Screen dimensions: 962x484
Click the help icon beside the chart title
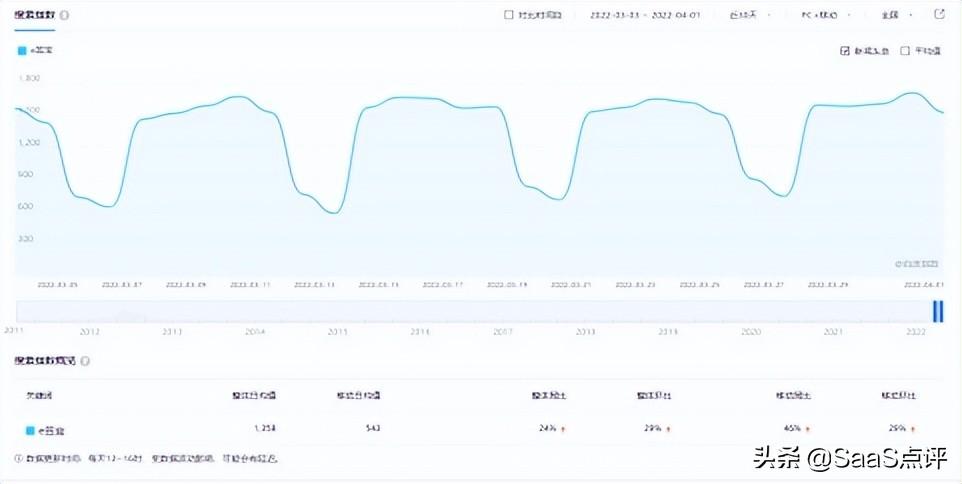(x=64, y=15)
